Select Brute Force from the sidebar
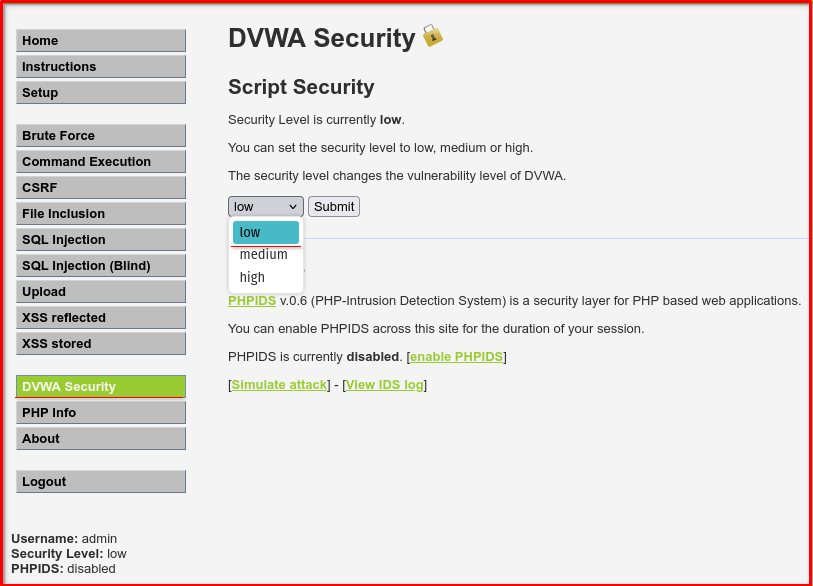Image resolution: width=813 pixels, height=586 pixels. [x=101, y=135]
